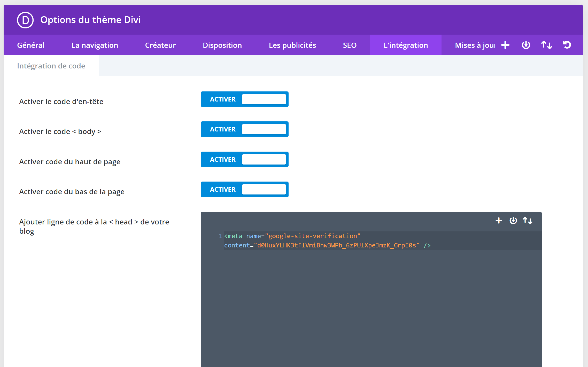
Task: Toggle 'Activer code du bas de la page' switch
Action: tap(244, 189)
